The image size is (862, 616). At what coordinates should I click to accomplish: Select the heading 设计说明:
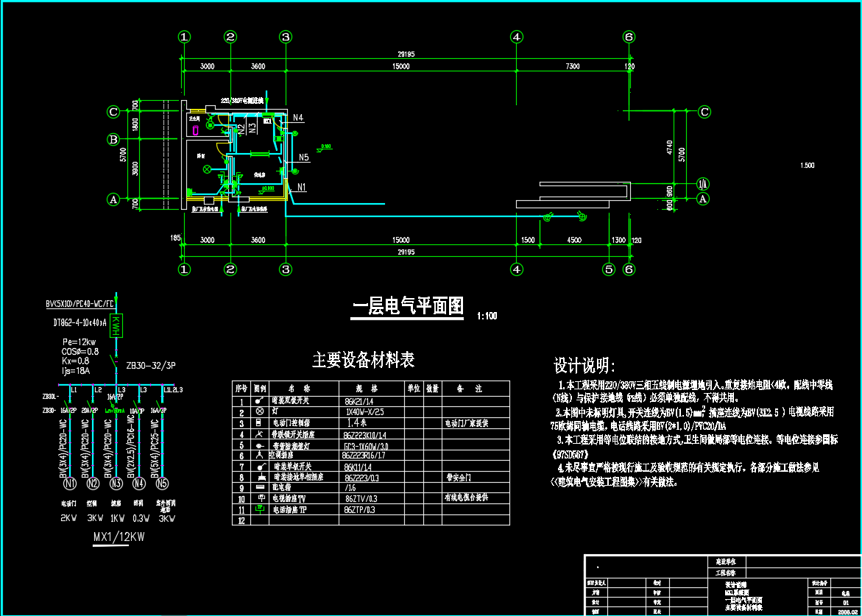pyautogui.click(x=584, y=366)
